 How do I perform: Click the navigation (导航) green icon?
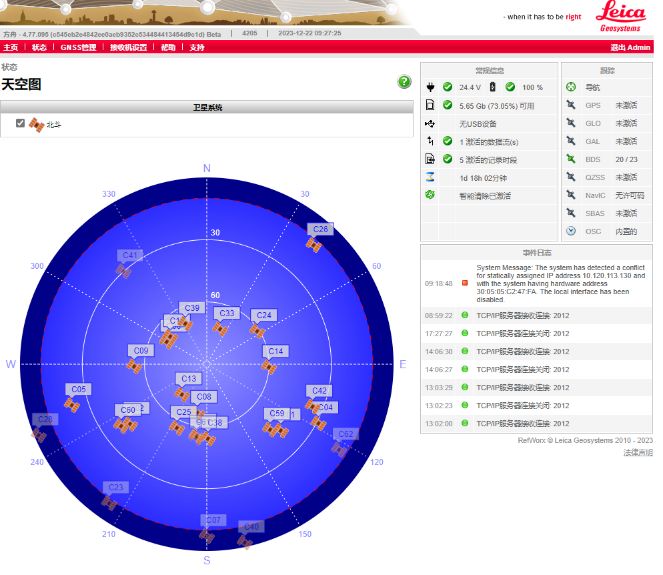click(571, 87)
